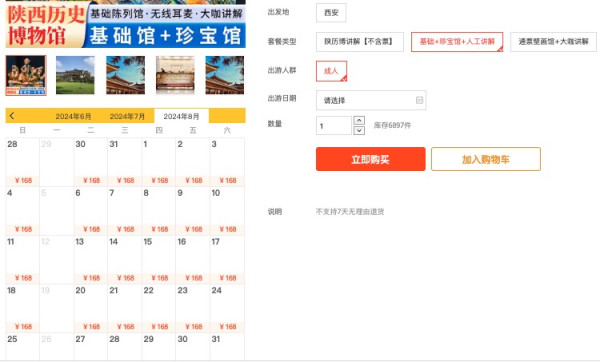Viewport: 600px width, 362px height.
Task: Pick August 14 in the calendar
Action: point(125,260)
